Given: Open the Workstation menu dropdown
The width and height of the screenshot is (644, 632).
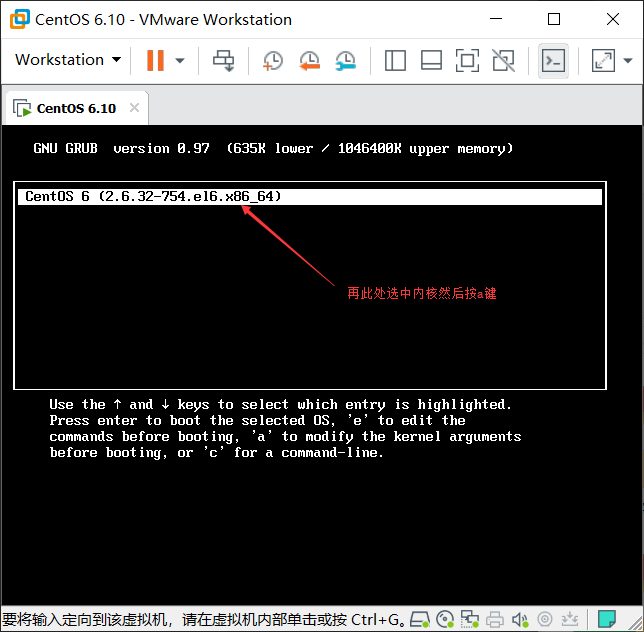Looking at the screenshot, I should (x=68, y=60).
